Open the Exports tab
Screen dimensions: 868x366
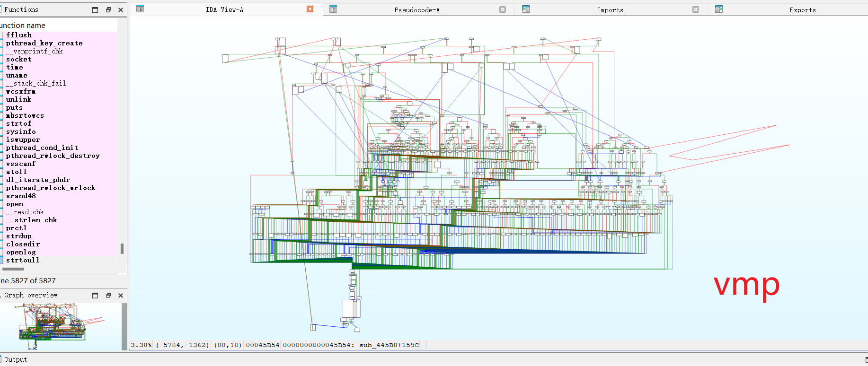point(802,10)
